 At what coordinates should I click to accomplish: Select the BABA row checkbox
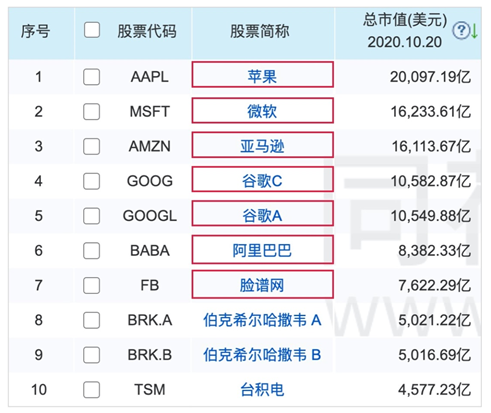click(92, 251)
